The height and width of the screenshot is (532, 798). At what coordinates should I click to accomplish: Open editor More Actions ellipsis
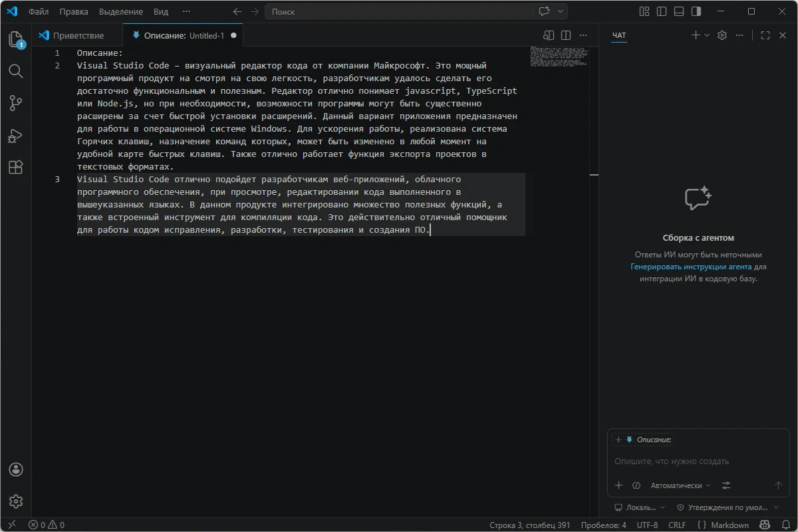click(583, 35)
